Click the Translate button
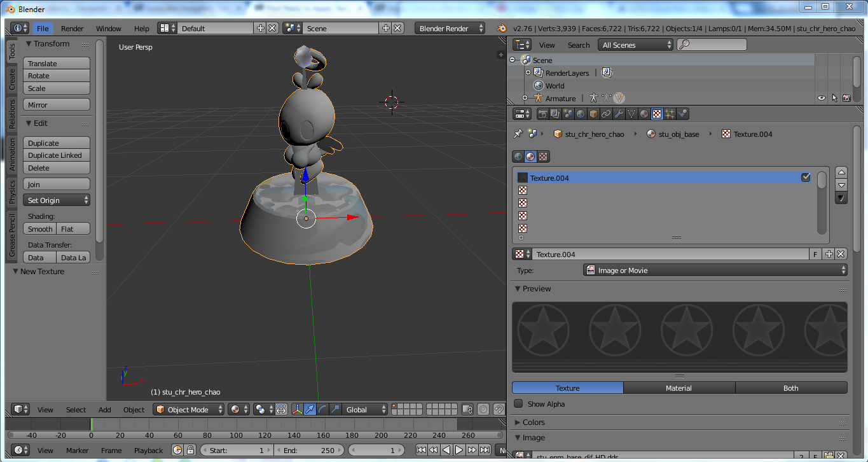 click(57, 63)
